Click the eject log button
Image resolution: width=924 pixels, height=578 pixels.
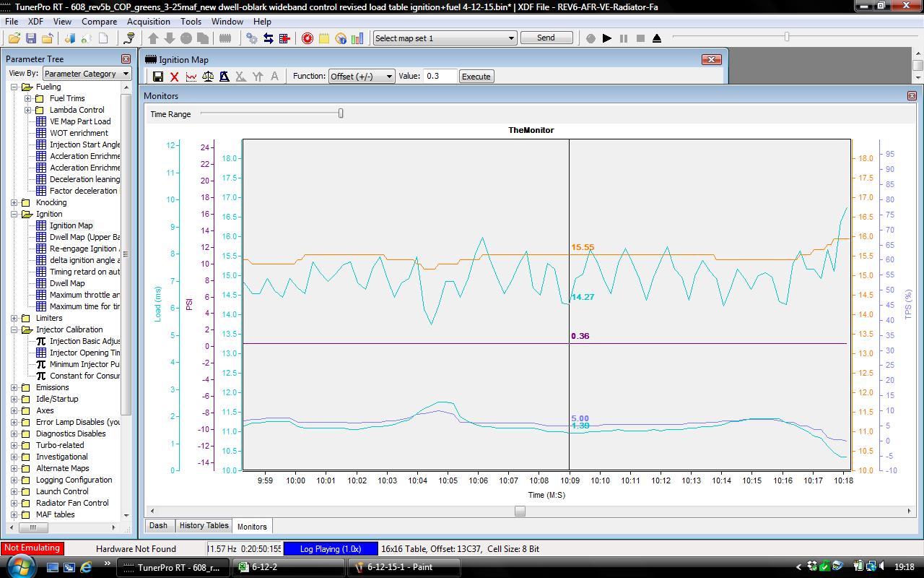657,38
